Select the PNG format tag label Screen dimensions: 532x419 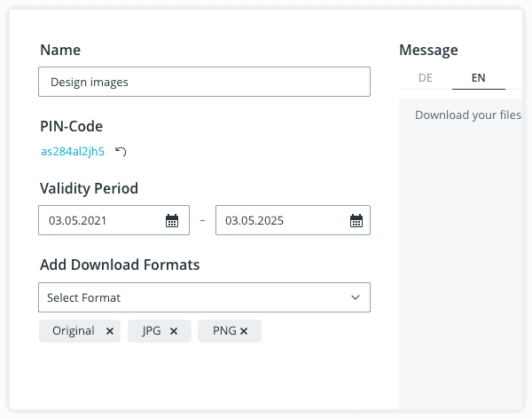click(224, 330)
